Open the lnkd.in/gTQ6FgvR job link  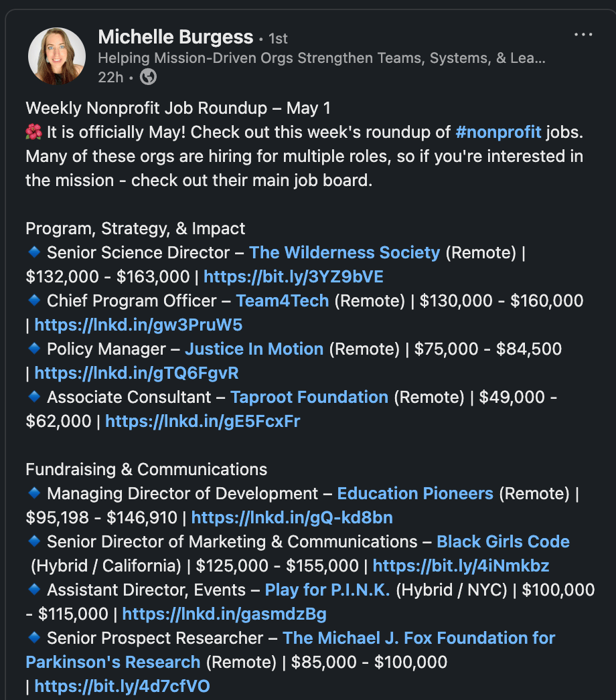pos(136,373)
